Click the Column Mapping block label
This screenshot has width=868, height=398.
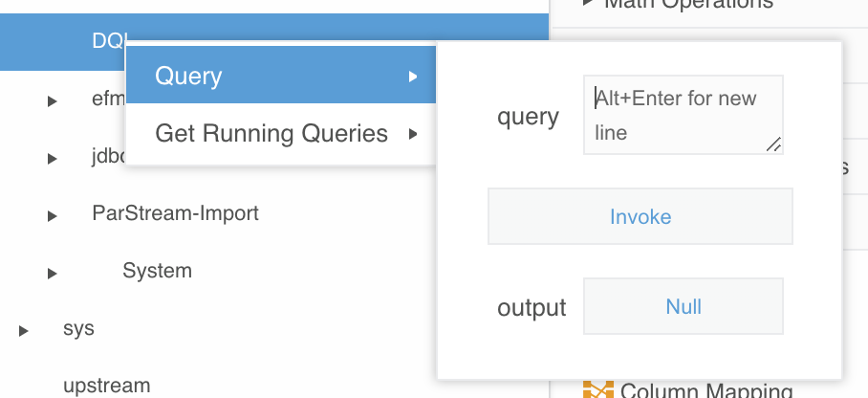(705, 390)
